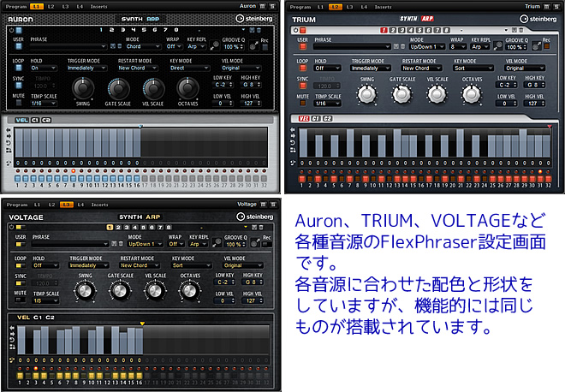The image size is (565, 392).
Task: Click High Vel 127 field in Trium
Action: tap(535, 104)
